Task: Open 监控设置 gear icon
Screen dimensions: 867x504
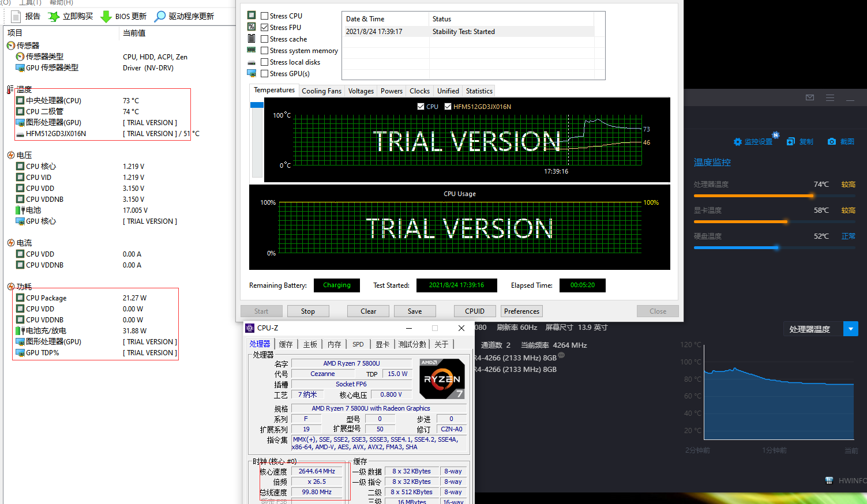Action: click(738, 142)
